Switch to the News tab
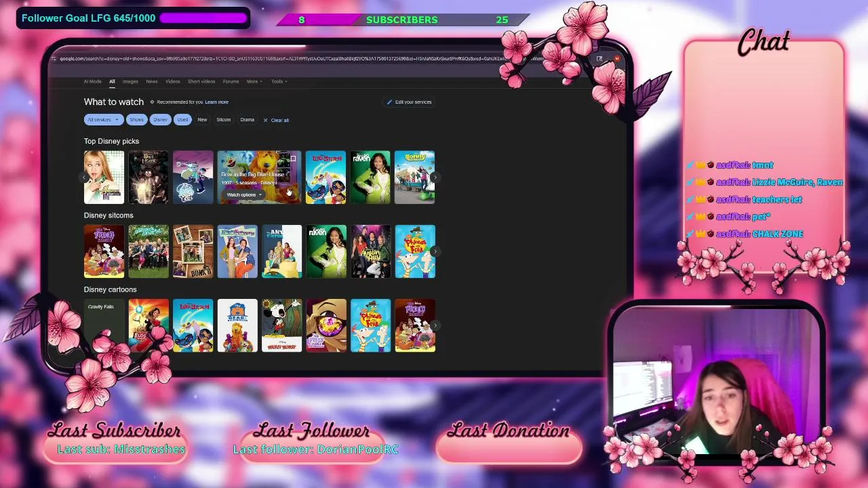This screenshot has height=488, width=868. 152,81
